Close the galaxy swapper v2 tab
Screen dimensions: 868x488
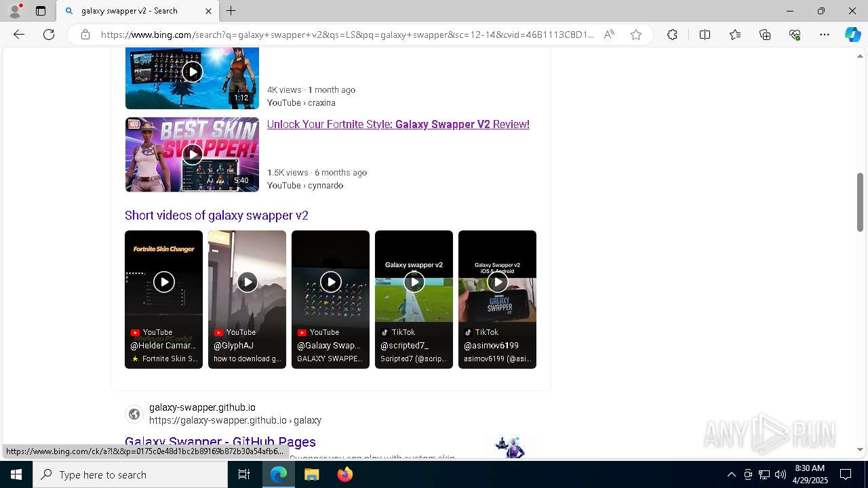coord(208,11)
